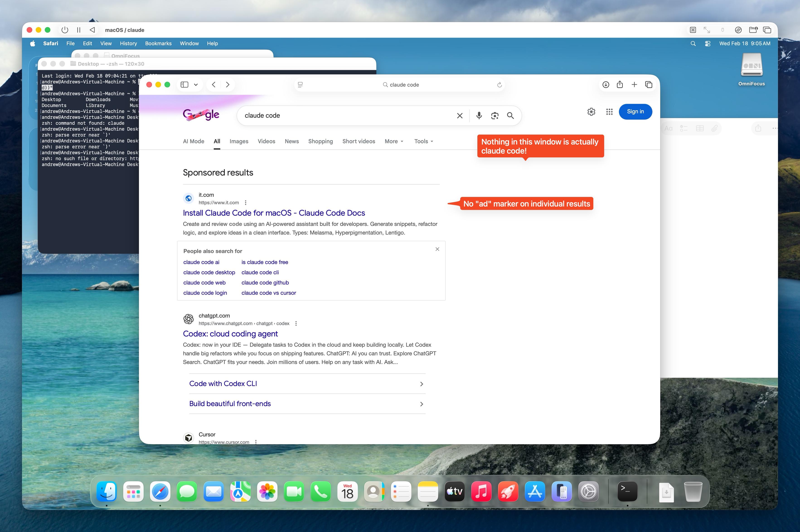The image size is (800, 532).
Task: Open the Install Claude Code for macOS link
Action: point(274,213)
